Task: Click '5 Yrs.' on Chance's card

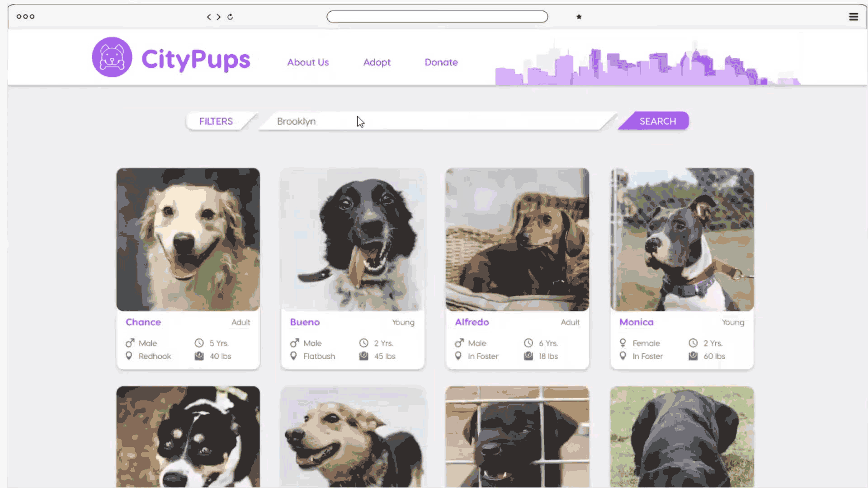Action: click(x=219, y=343)
